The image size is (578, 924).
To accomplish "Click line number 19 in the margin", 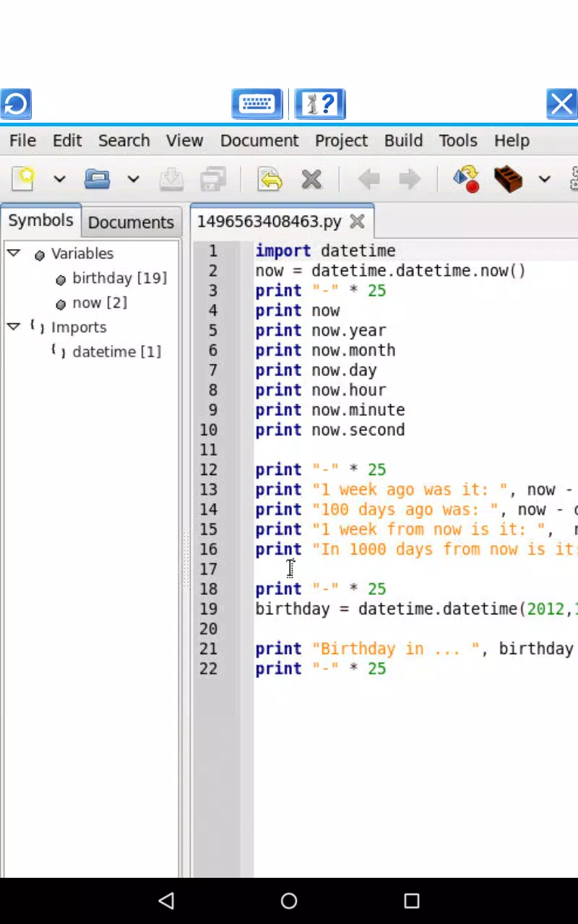I will click(x=208, y=609).
